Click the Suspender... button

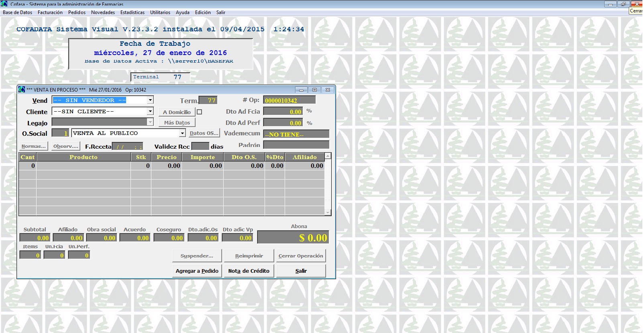coord(197,256)
